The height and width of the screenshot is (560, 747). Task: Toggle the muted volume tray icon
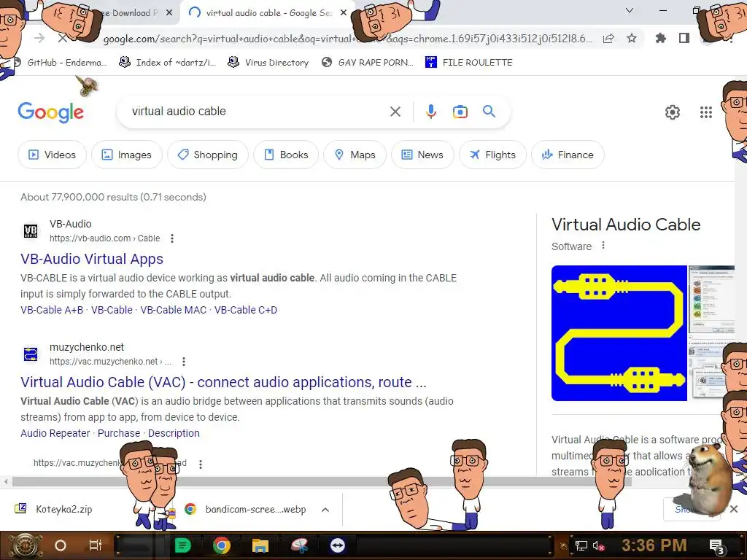[598, 545]
